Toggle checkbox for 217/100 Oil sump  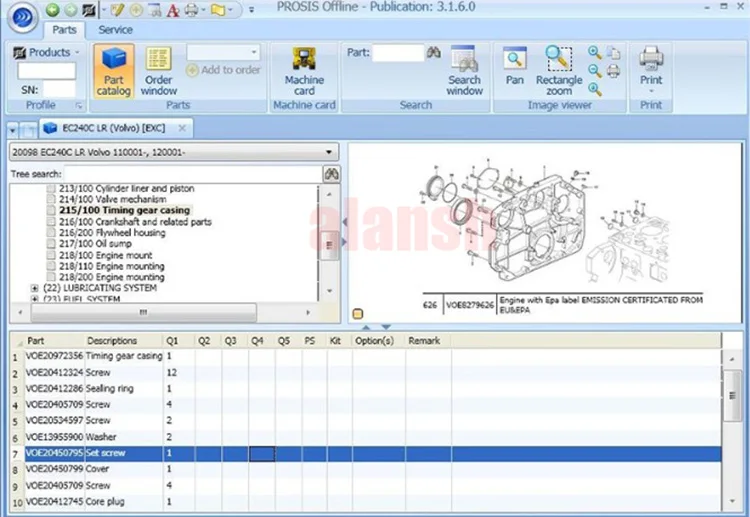point(51,244)
